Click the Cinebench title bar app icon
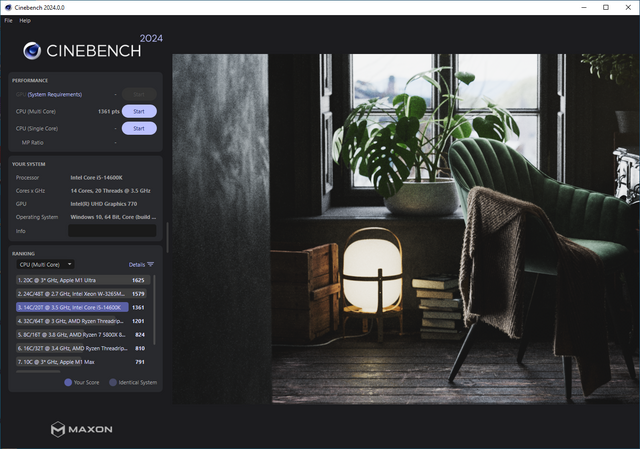 pos(7,7)
